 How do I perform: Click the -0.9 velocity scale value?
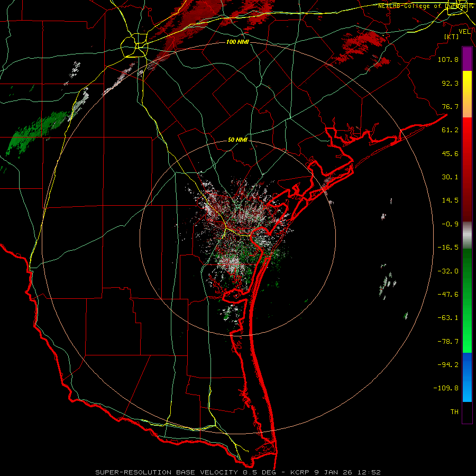(450, 224)
